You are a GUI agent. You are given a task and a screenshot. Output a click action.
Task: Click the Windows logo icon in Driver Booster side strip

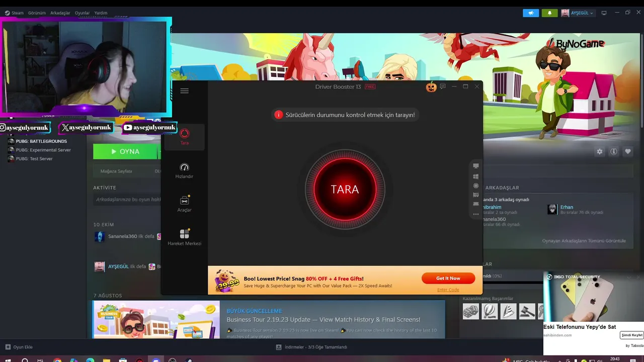(476, 176)
